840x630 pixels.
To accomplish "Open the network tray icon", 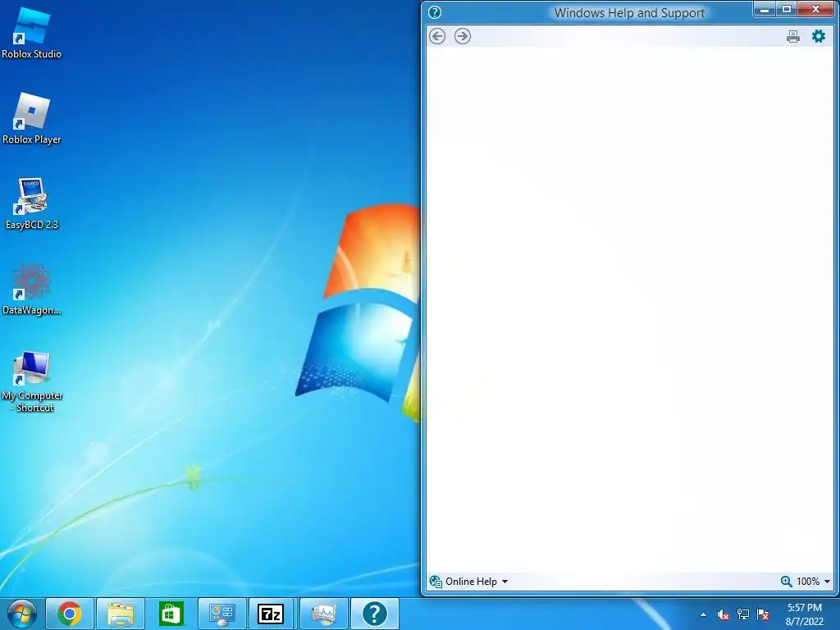I will tap(743, 614).
